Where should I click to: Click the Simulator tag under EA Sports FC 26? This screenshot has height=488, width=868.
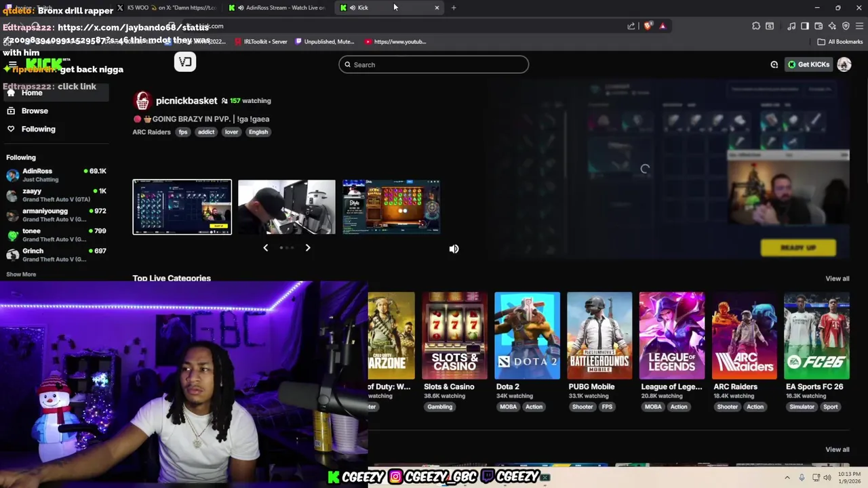(802, 407)
